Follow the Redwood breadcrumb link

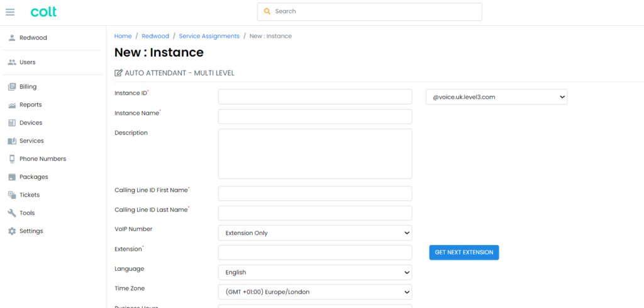155,36
